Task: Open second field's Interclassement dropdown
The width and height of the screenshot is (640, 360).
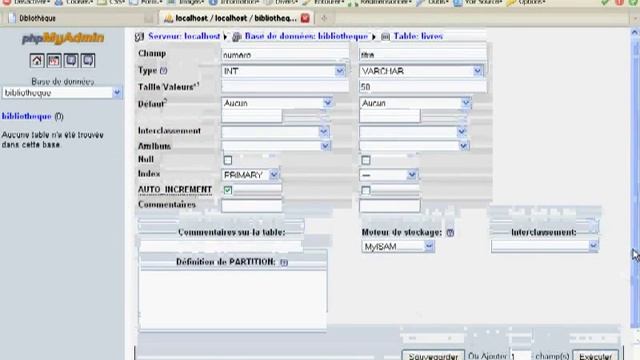Action: pyautogui.click(x=413, y=131)
